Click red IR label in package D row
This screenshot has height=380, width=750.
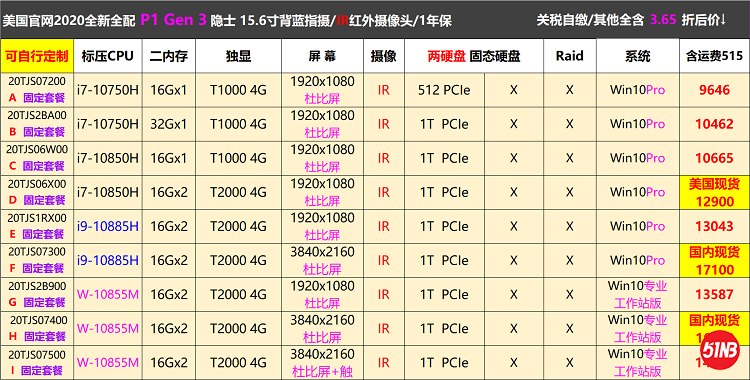tap(384, 192)
